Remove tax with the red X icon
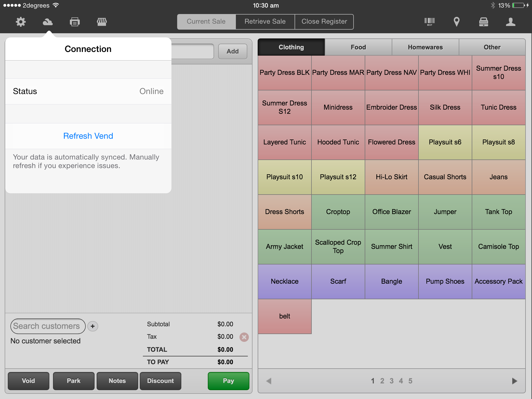Screen dimensions: 532x399 (244, 337)
